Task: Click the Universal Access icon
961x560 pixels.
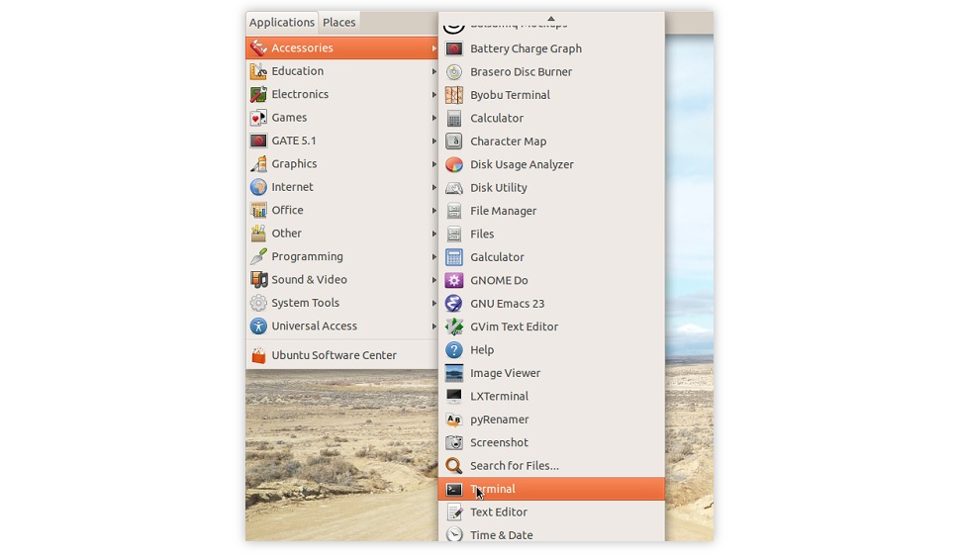Action: 258,326
